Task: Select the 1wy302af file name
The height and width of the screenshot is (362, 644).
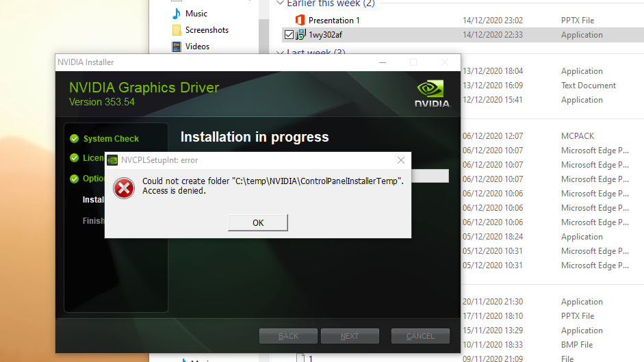Action: (x=325, y=35)
